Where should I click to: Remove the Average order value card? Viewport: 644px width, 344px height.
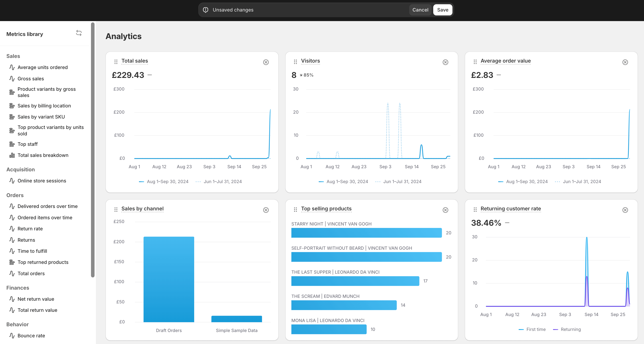[x=625, y=62]
